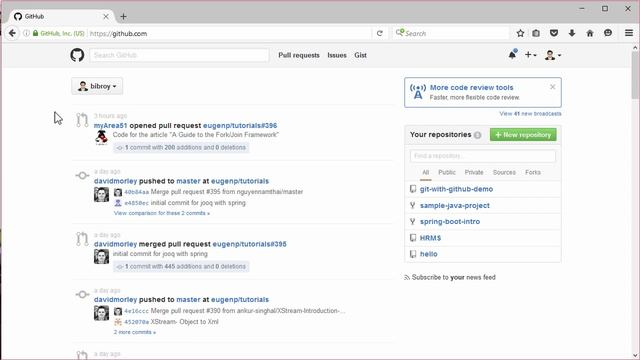Dismiss the More code review tools banner
This screenshot has height=360, width=640.
tap(552, 87)
